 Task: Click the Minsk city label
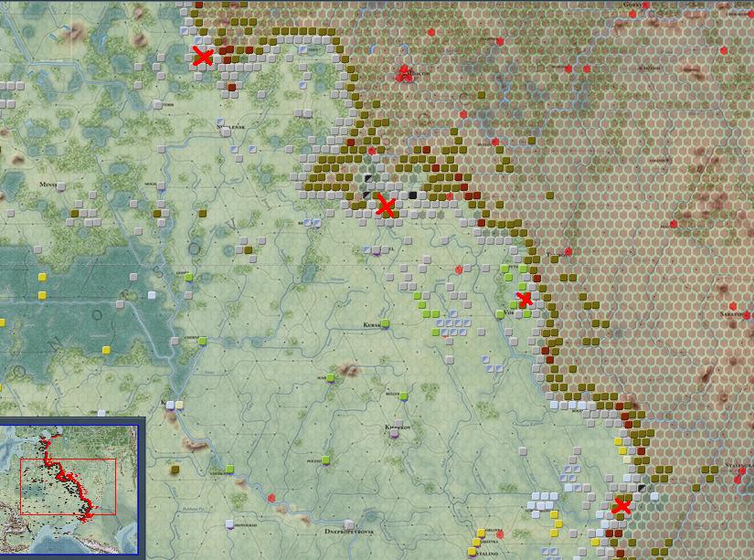48,185
